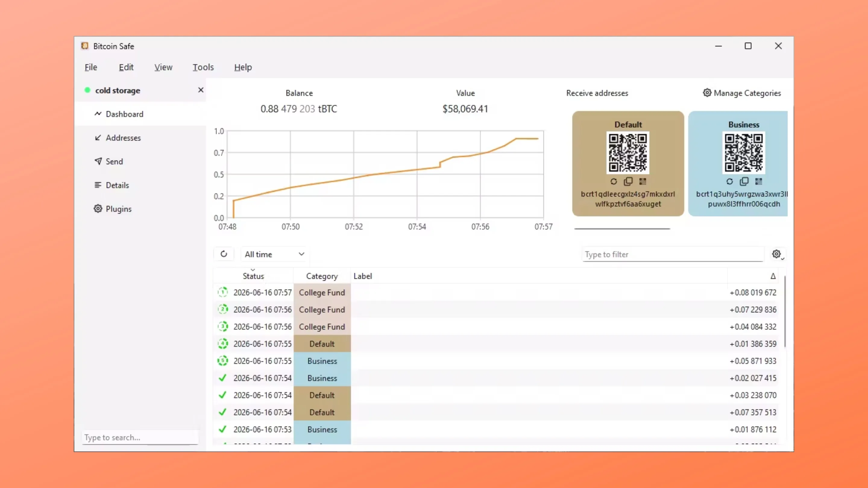The width and height of the screenshot is (868, 488).
Task: Show enlarged QR for Default address
Action: point(643,182)
